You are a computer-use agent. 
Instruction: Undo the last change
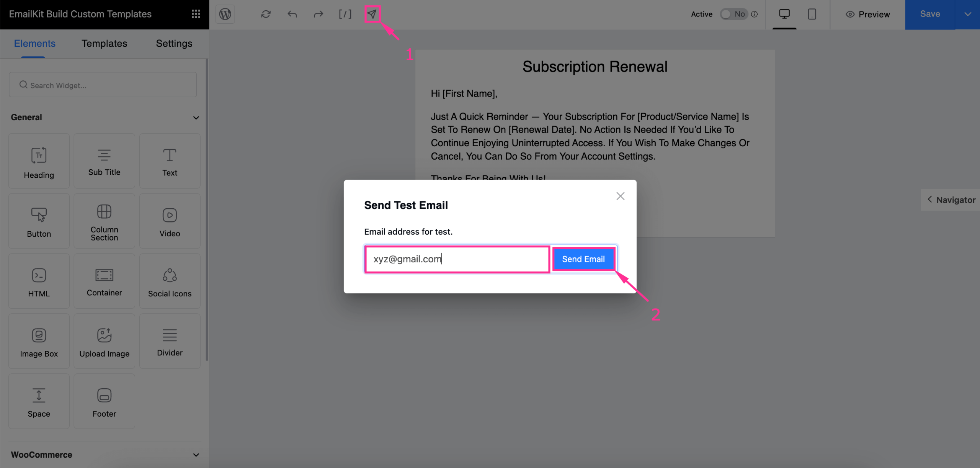pos(292,14)
